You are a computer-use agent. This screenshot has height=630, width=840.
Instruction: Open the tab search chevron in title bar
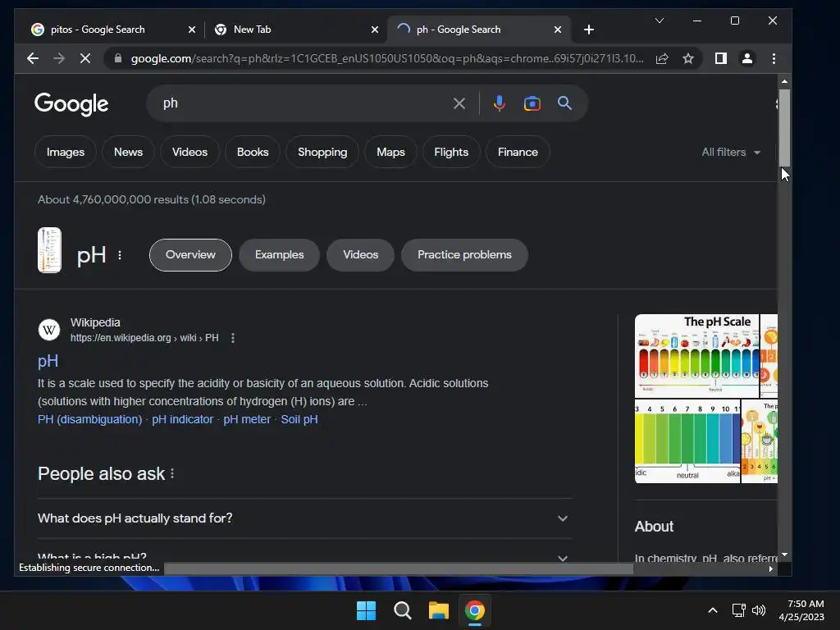[x=660, y=21]
